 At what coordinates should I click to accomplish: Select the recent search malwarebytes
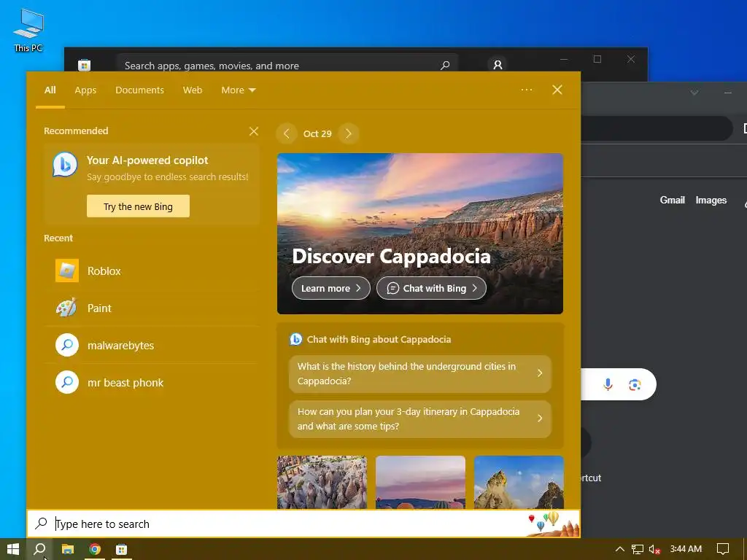point(152,345)
